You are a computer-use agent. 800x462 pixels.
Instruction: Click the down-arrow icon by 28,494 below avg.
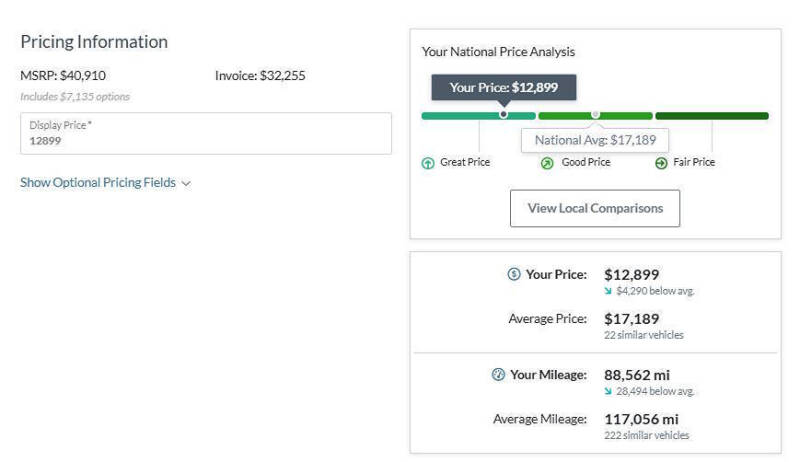pyautogui.click(x=608, y=391)
